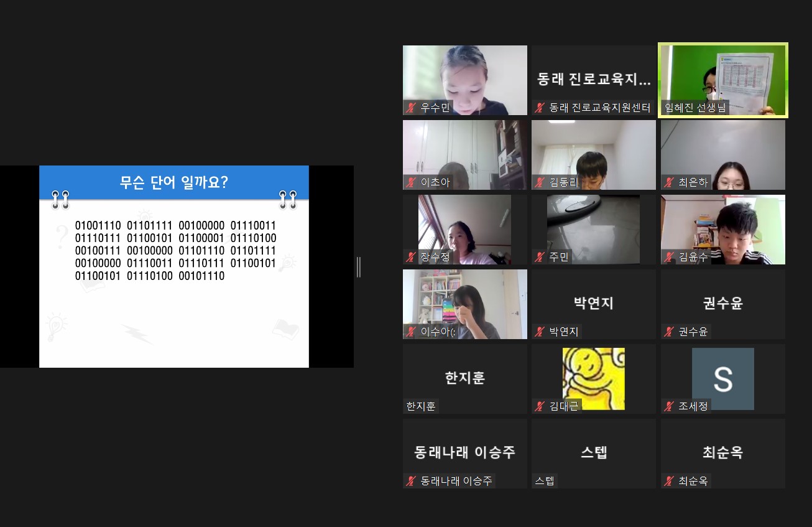Screen dimensions: 812x527
Task: Select the 동래 진로교육지원센터 participant tile
Action: point(594,80)
